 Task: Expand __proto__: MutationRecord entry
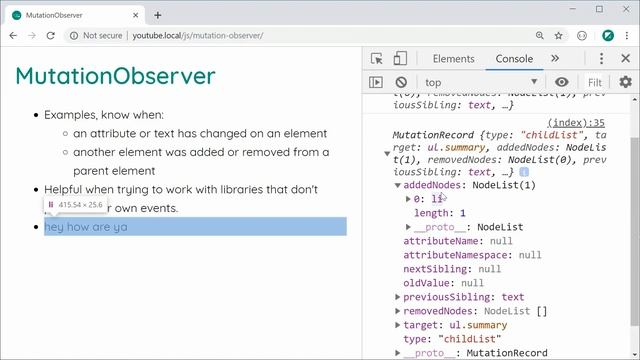397,353
